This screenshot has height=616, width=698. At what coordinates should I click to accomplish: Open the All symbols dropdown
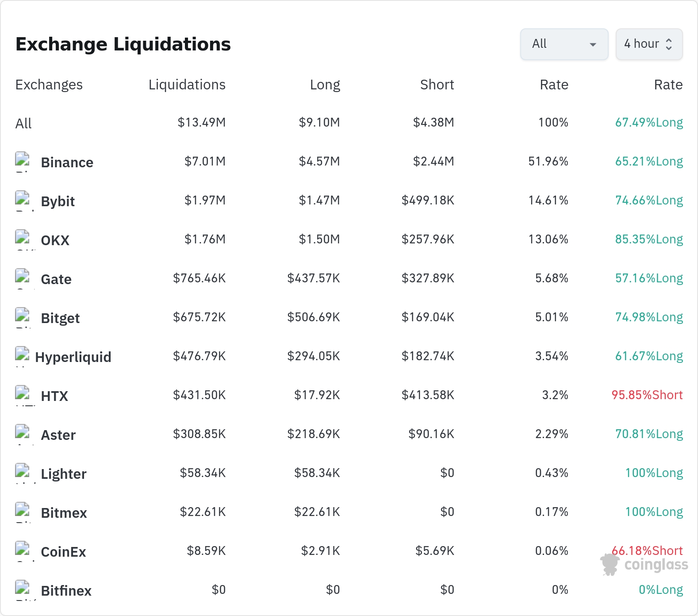564,44
